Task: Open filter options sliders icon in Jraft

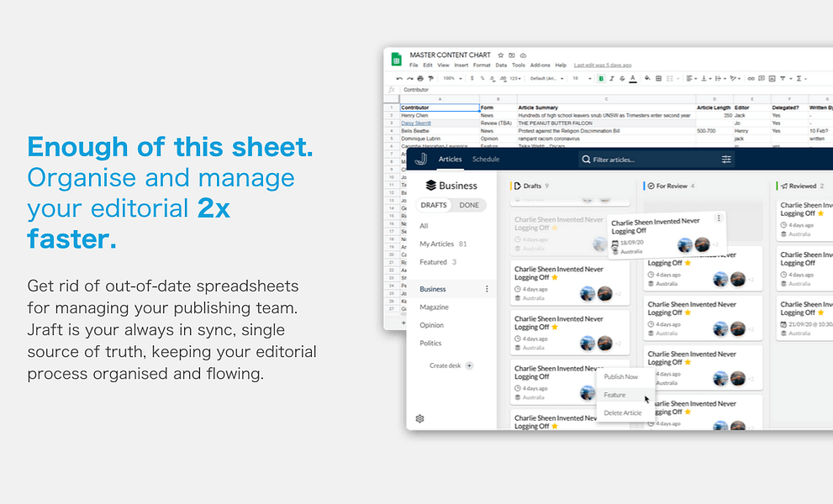Action: pos(726,160)
